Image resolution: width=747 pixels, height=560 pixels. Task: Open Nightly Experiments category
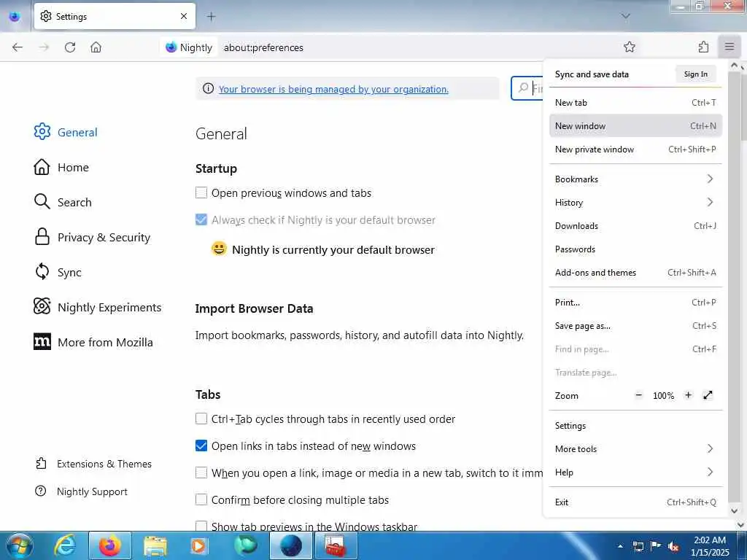coord(98,307)
